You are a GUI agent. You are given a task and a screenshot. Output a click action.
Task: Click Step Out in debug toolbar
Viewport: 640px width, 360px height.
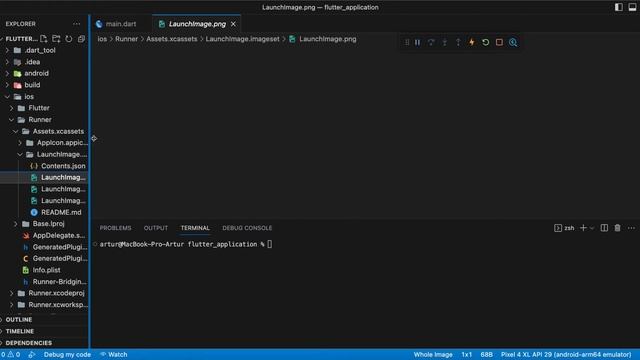point(458,42)
